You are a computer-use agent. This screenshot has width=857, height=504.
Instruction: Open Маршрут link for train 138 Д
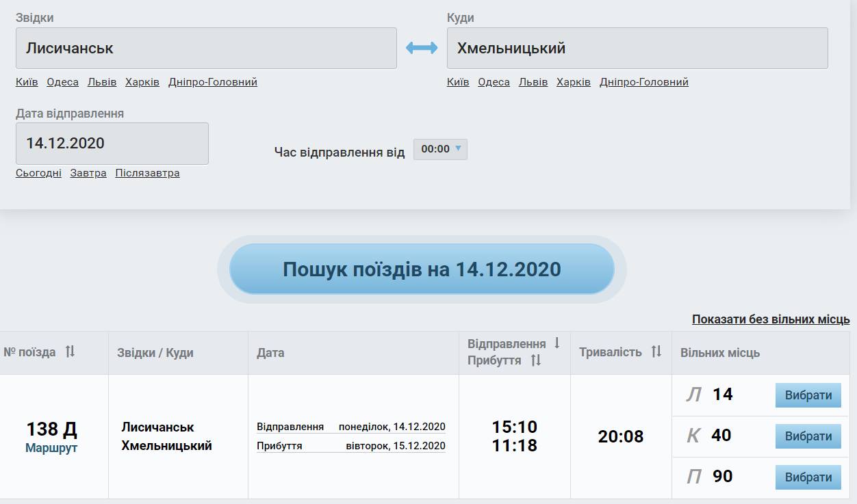click(x=51, y=449)
